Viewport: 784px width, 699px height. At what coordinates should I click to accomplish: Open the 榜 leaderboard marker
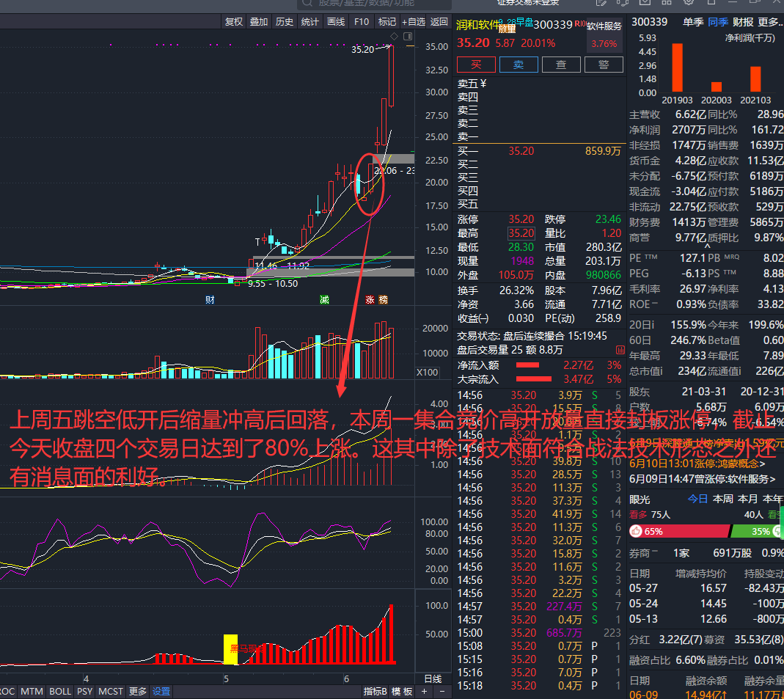383,299
